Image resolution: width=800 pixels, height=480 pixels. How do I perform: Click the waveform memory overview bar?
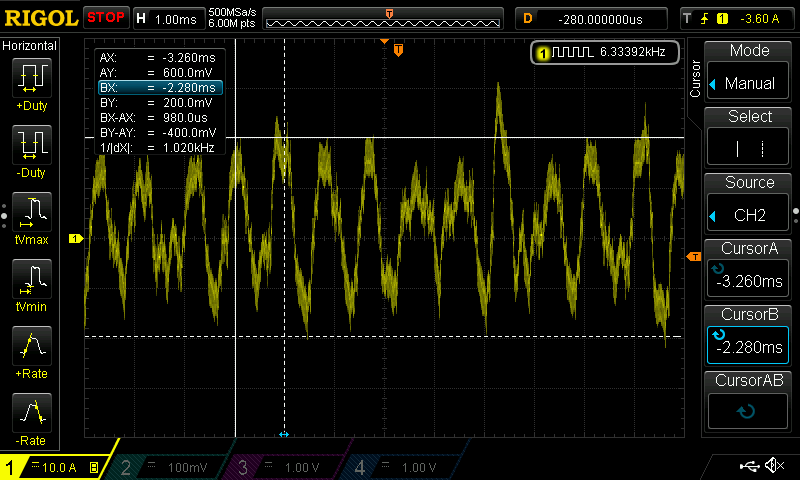[383, 20]
